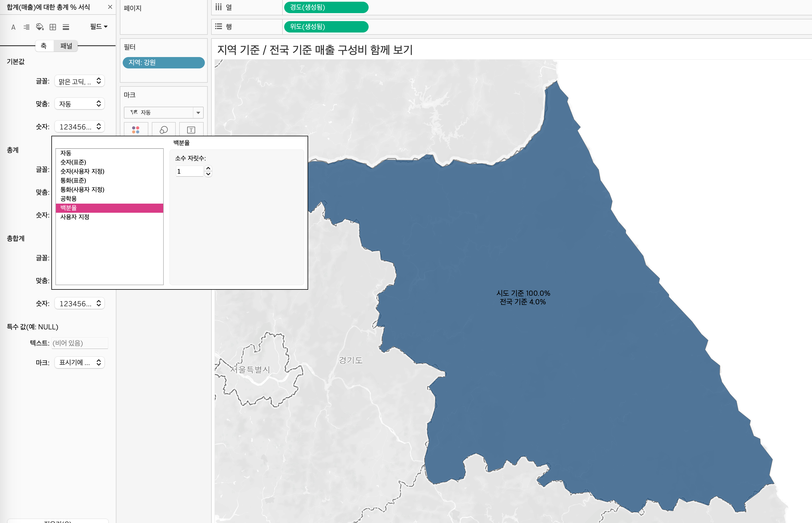Open the Color marks card button

pyautogui.click(x=136, y=130)
